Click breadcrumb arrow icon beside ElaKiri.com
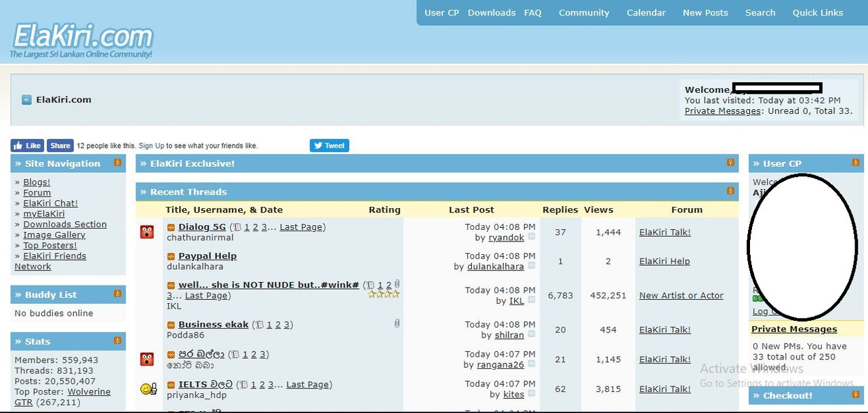Image resolution: width=868 pixels, height=413 pixels. click(26, 100)
